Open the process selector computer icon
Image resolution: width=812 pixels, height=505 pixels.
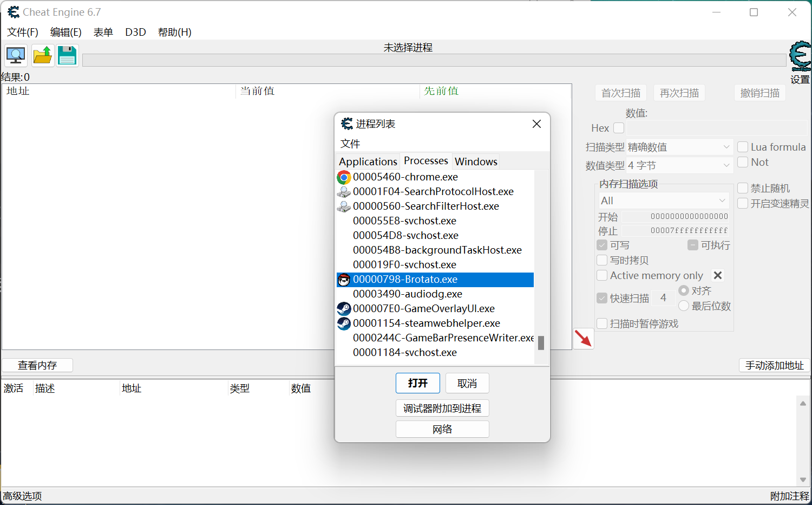[16, 55]
